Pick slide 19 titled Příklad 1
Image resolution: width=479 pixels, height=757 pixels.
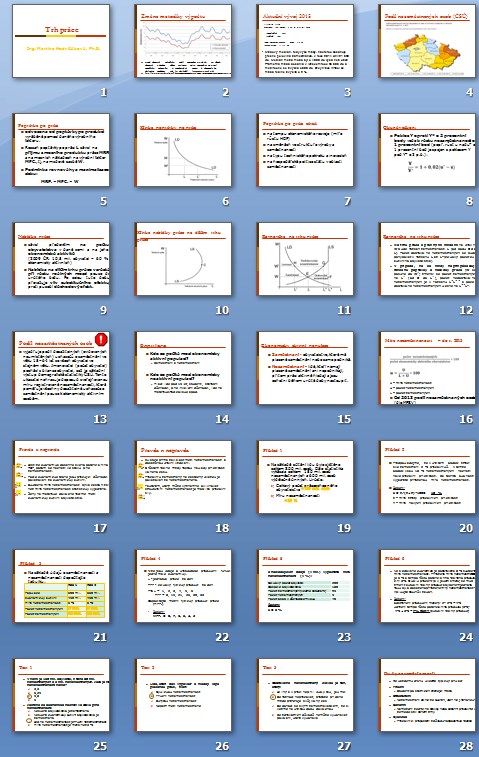click(306, 477)
